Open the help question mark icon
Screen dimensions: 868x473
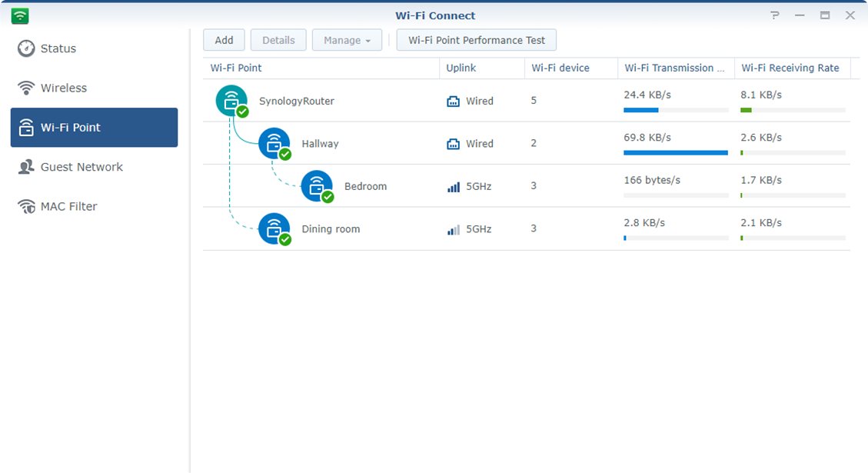coord(774,15)
